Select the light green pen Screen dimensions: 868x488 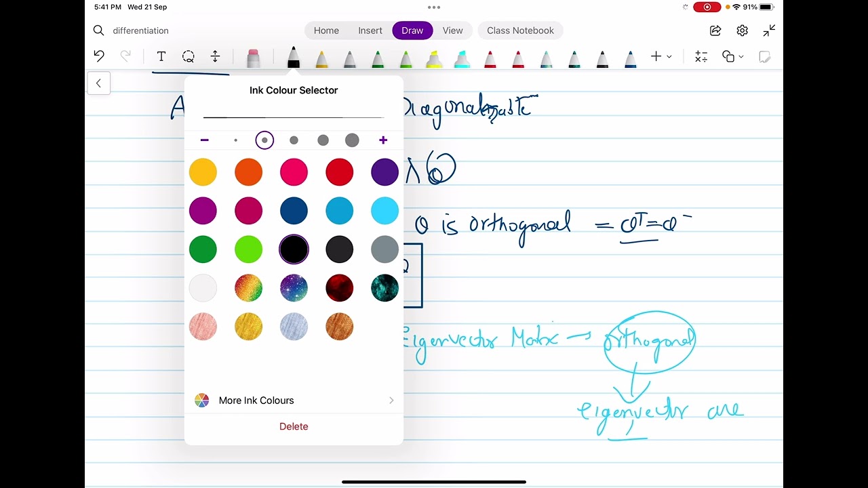(x=406, y=58)
